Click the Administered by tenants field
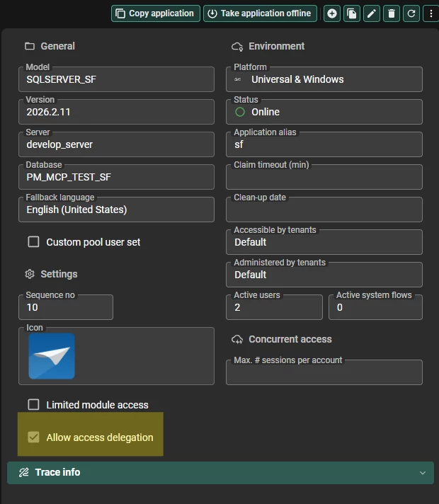 click(324, 275)
